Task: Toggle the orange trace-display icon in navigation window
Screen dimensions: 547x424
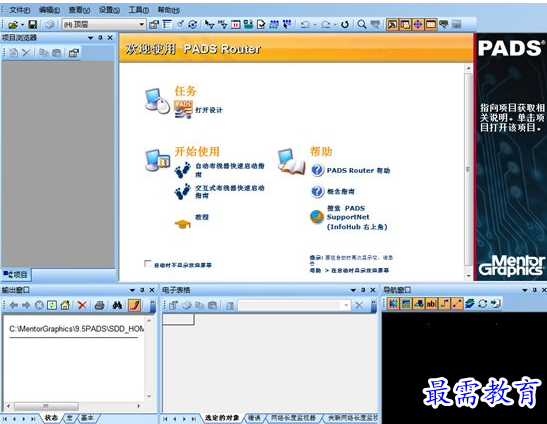Action: [444, 304]
